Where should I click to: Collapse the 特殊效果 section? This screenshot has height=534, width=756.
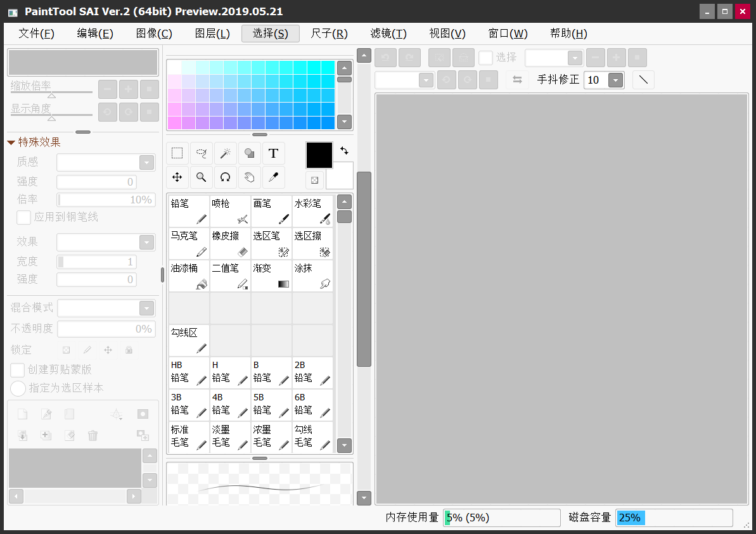(11, 143)
